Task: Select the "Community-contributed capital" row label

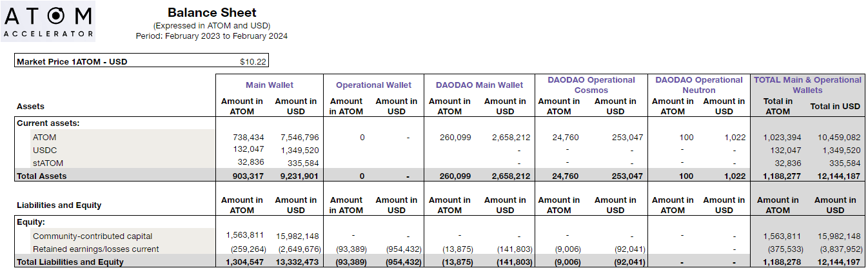Action: [x=93, y=236]
